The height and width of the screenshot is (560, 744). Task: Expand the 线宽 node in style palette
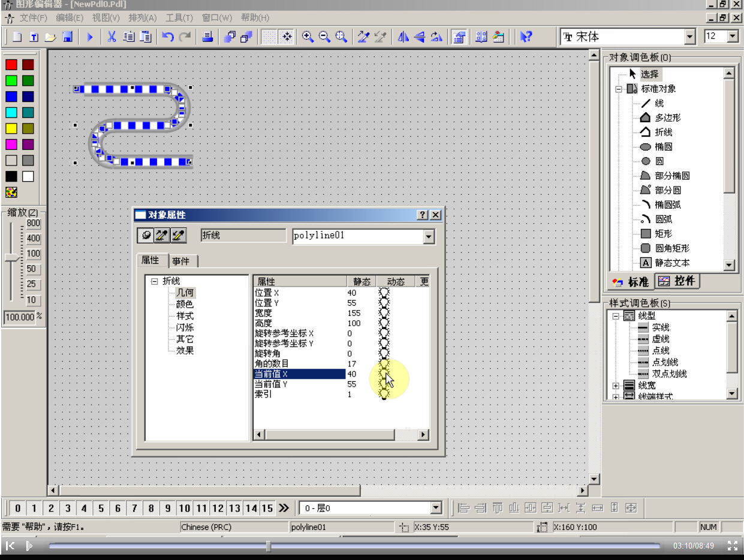pyautogui.click(x=616, y=386)
